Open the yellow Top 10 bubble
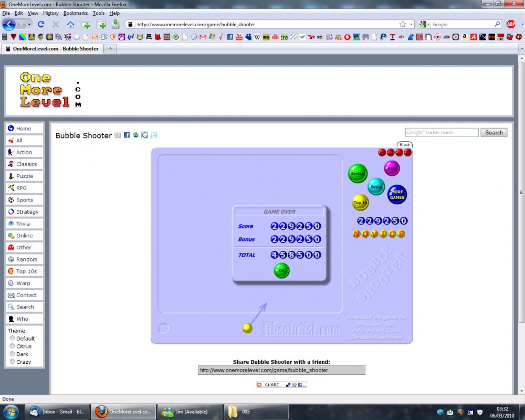The image size is (525, 420). tap(360, 202)
